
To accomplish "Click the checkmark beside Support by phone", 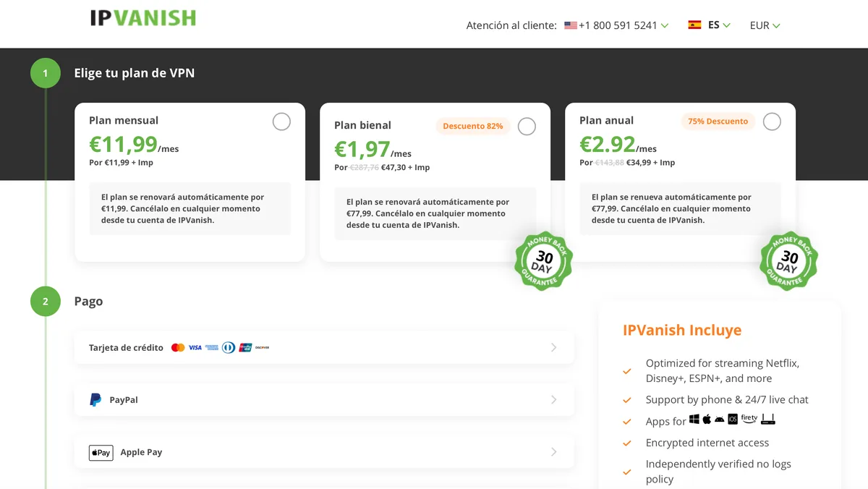I will [627, 400].
